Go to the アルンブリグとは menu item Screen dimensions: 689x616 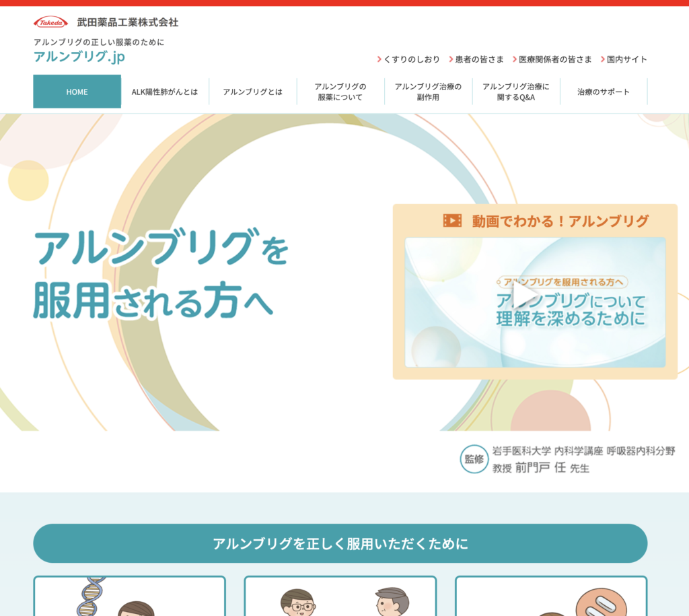pos(252,92)
